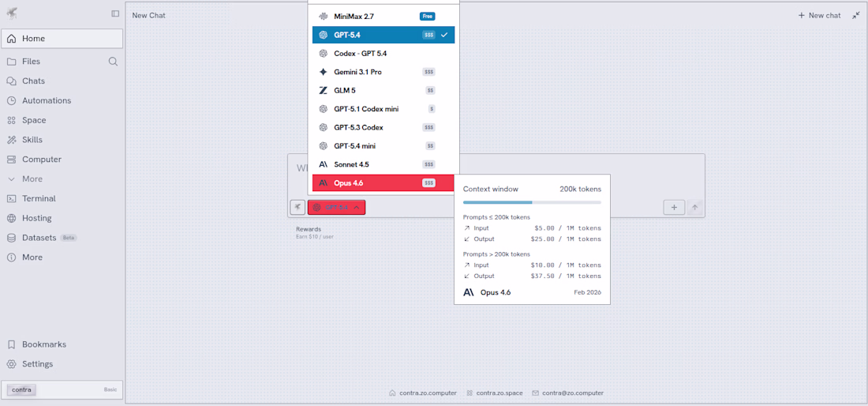Click the 200k tokens value
Image resolution: width=868 pixels, height=406 pixels.
[580, 189]
